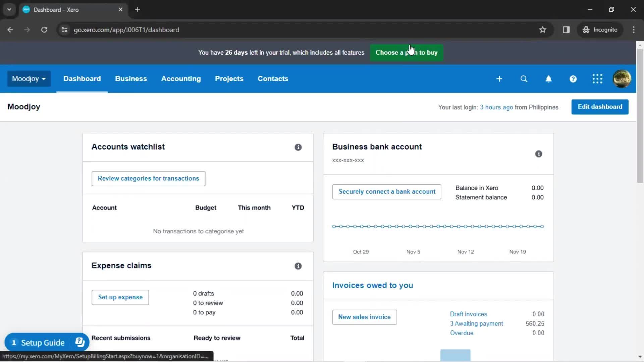Click the This month column header
Viewport: 644px width, 362px height.
(x=254, y=208)
